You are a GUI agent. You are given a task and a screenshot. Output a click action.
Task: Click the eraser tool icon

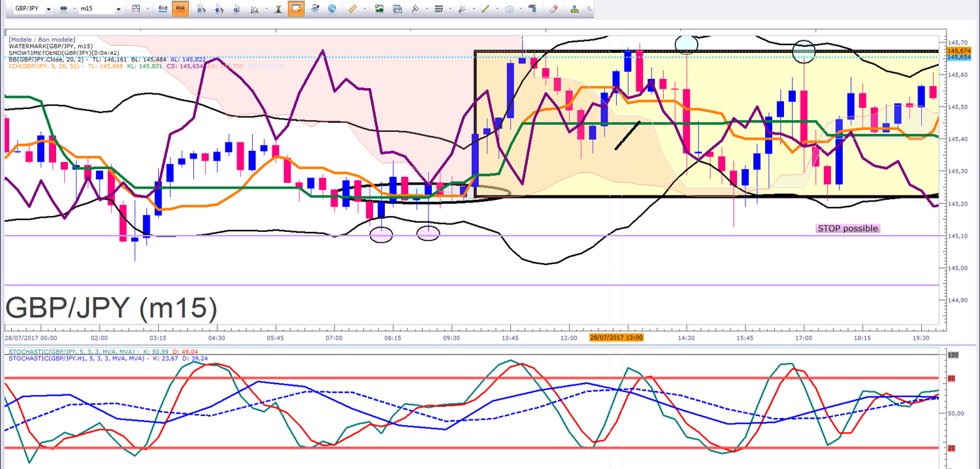click(x=553, y=9)
